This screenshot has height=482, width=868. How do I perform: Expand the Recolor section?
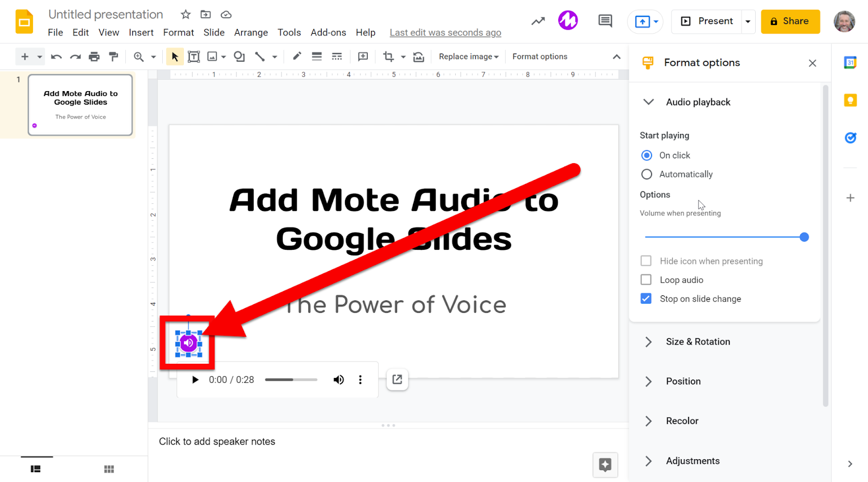648,421
